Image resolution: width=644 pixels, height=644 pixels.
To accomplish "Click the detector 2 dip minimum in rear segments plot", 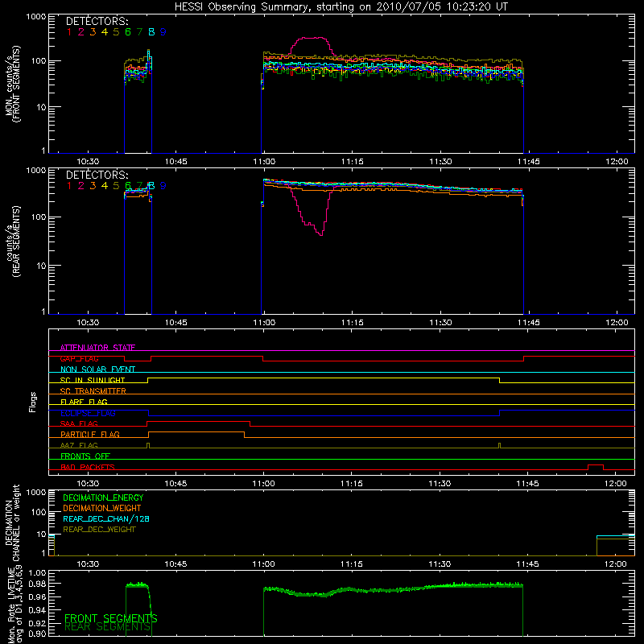I will [x=320, y=234].
